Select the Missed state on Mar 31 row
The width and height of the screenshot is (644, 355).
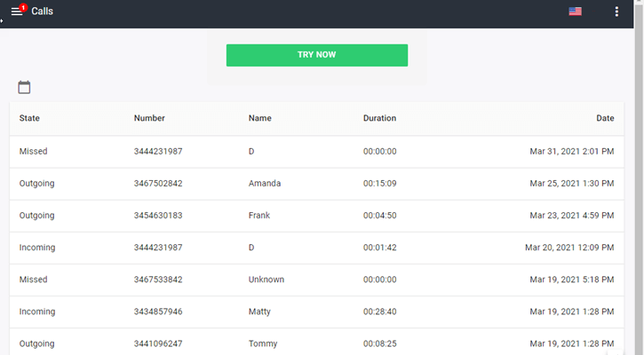coord(33,152)
